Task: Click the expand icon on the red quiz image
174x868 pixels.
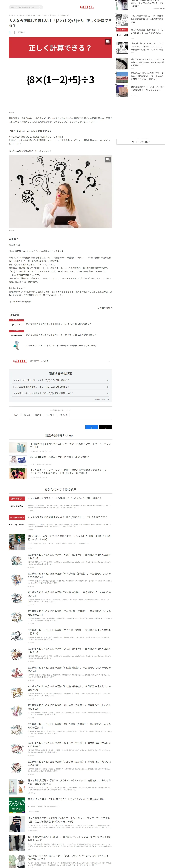Action: coord(107,42)
